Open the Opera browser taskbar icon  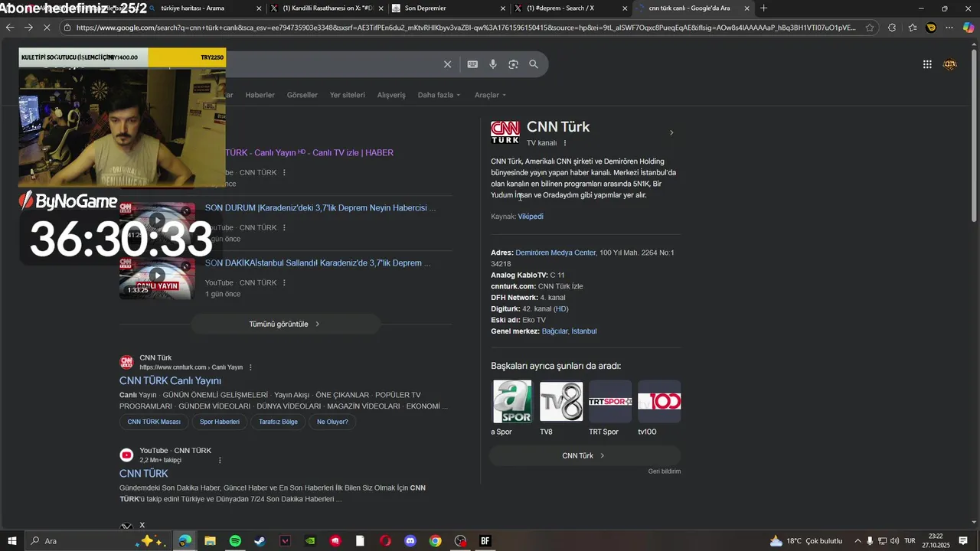coord(385,541)
